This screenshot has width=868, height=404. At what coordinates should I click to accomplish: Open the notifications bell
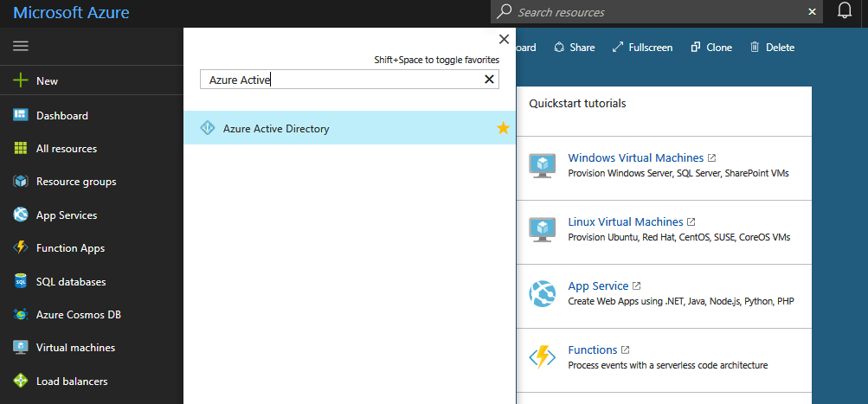point(845,10)
